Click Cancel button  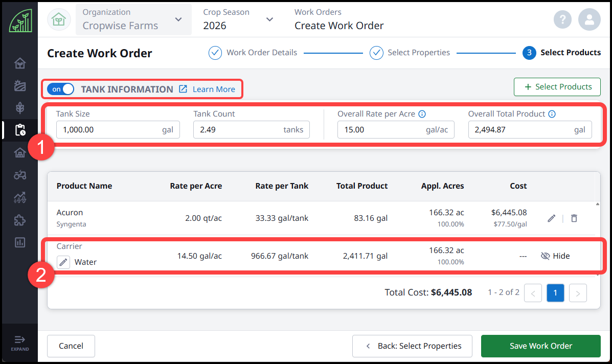(71, 346)
